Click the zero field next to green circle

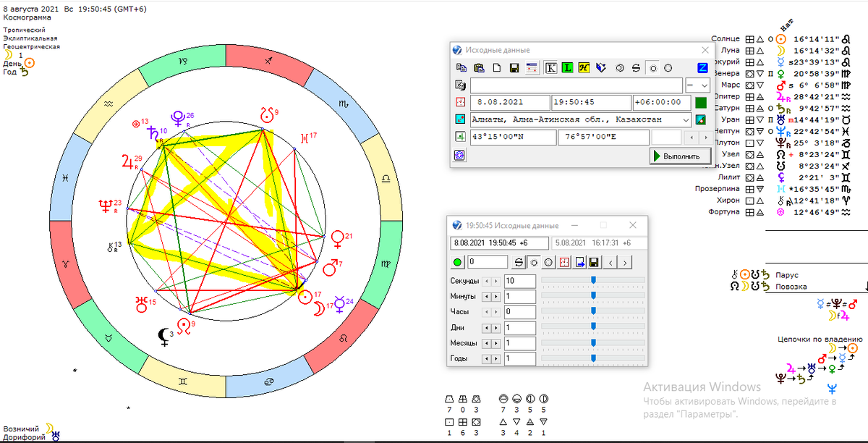pos(488,262)
